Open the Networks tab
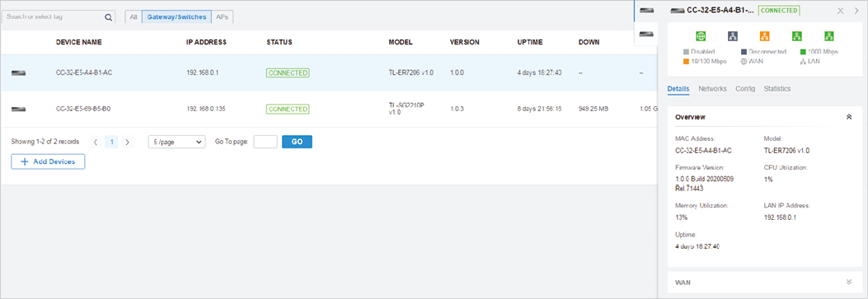 click(712, 89)
